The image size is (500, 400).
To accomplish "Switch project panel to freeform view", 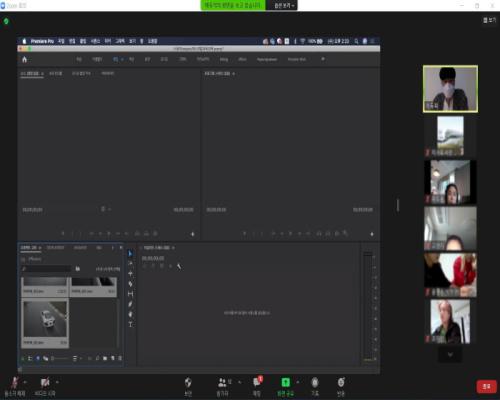I will coord(45,358).
